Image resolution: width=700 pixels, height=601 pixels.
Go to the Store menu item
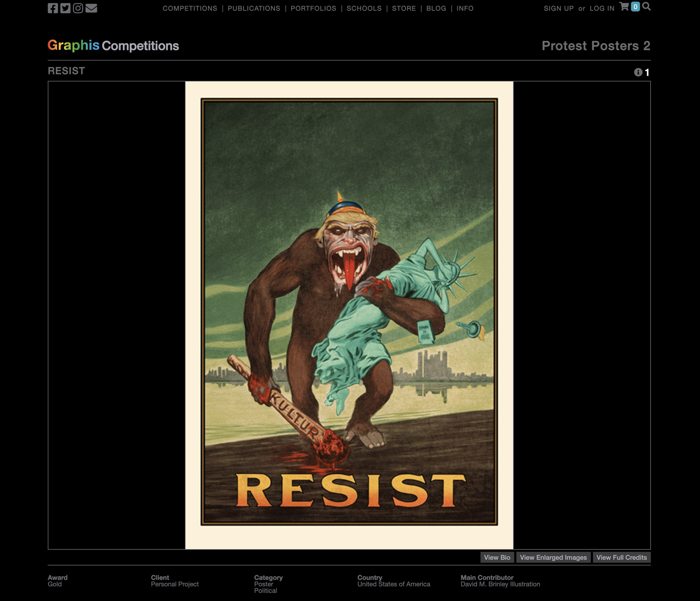coord(404,8)
